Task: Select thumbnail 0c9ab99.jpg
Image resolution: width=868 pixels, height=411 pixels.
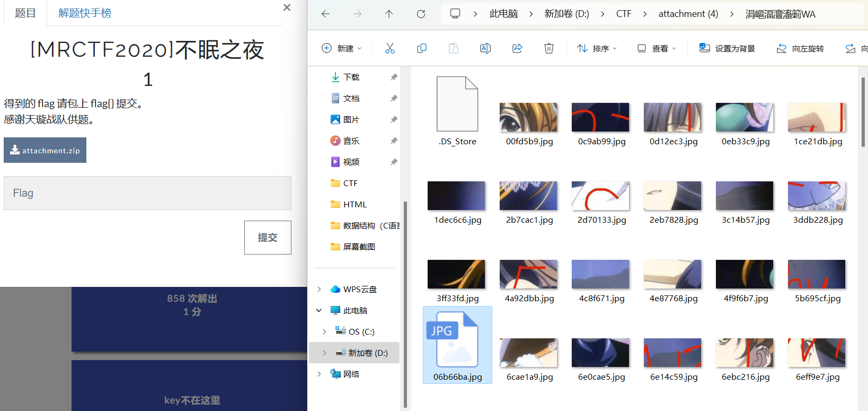Action: point(600,117)
